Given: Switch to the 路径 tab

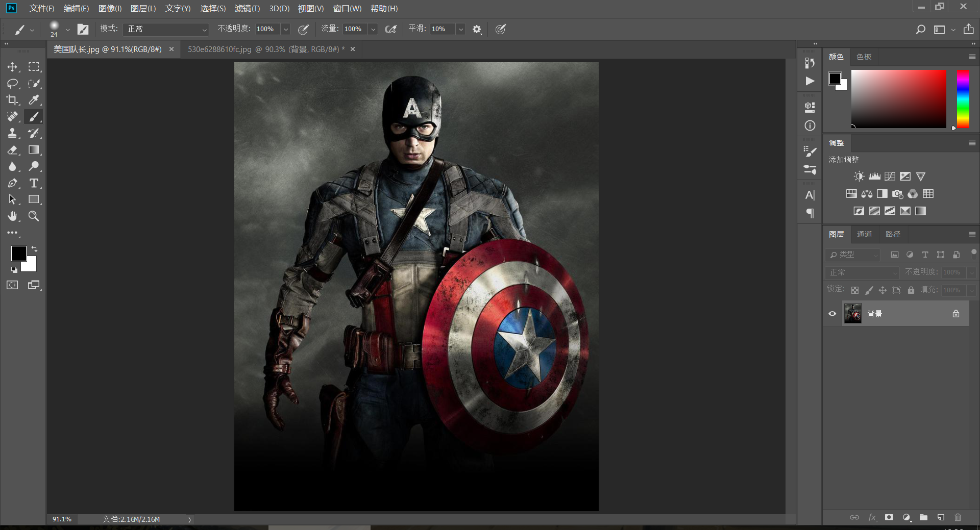Looking at the screenshot, I should point(893,234).
